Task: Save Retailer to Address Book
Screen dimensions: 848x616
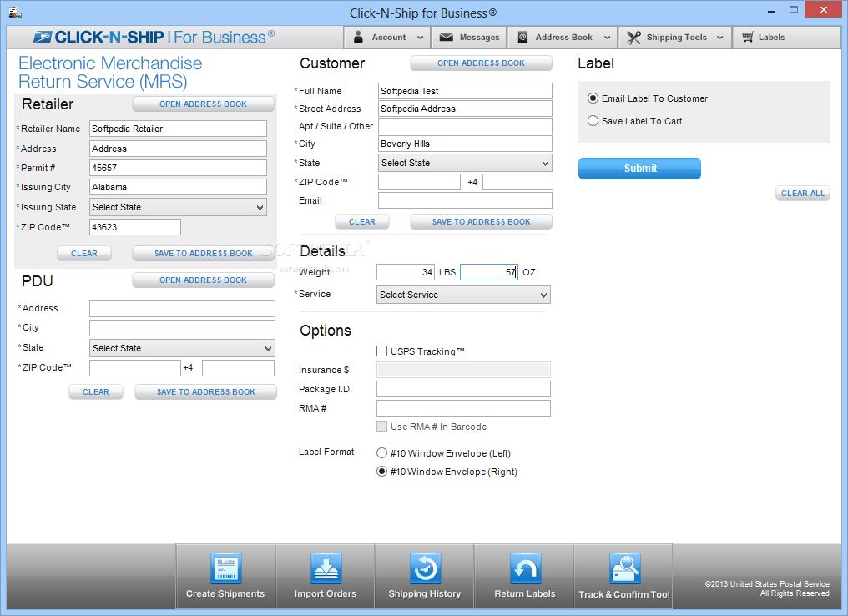Action: tap(204, 253)
